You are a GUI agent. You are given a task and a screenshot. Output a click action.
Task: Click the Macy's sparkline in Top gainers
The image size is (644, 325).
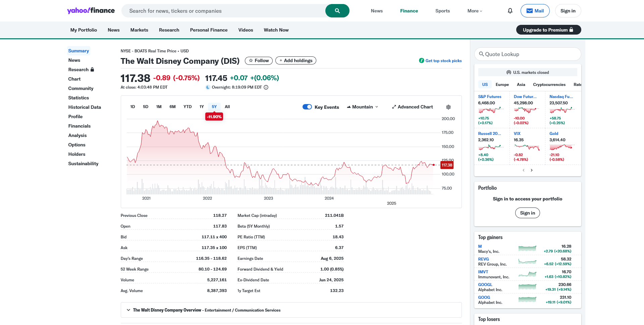click(x=527, y=248)
